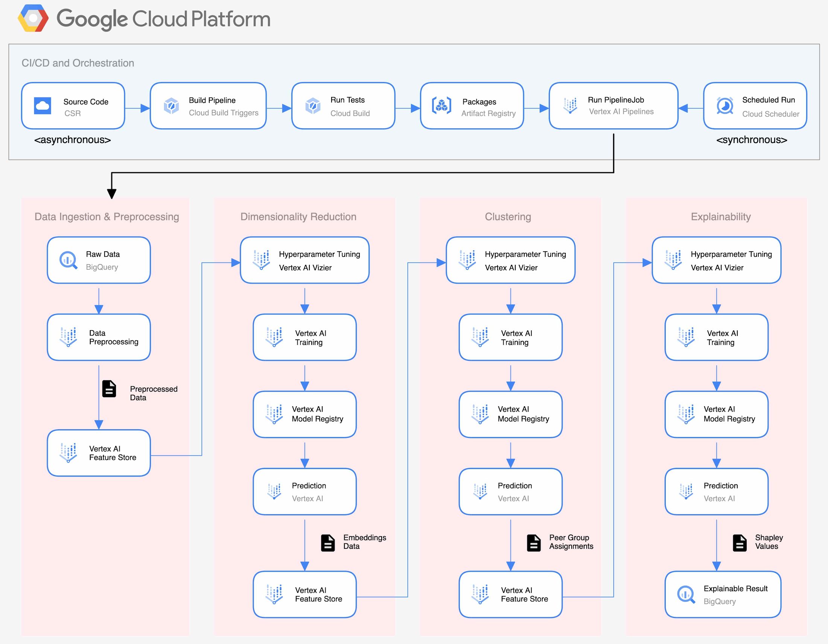Screen dimensions: 828x644
Task: Click the Packages Artifact Registry icon
Action: click(442, 106)
